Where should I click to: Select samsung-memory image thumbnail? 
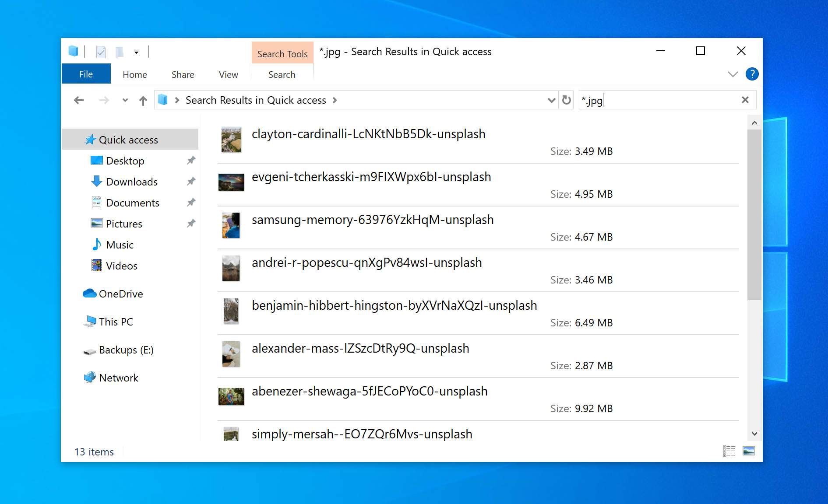pyautogui.click(x=231, y=225)
